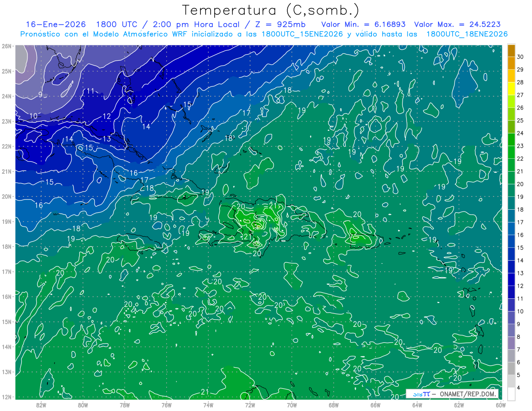This screenshot has width=532, height=411.
Task: Click the latitude axis label "17N"
Action: pos(7,271)
